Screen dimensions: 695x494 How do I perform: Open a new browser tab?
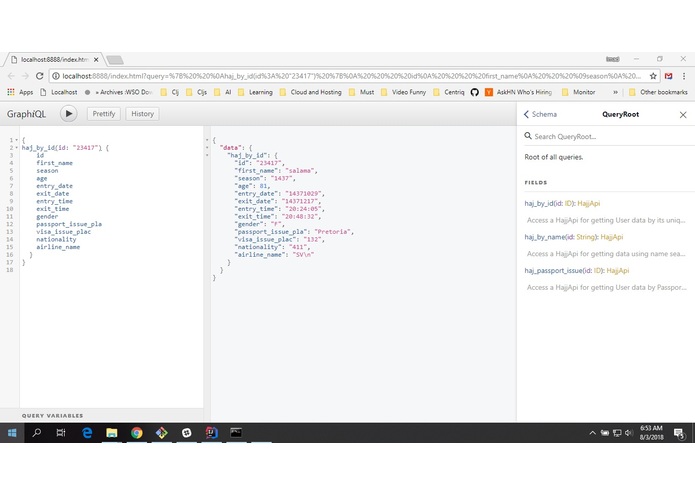click(115, 60)
